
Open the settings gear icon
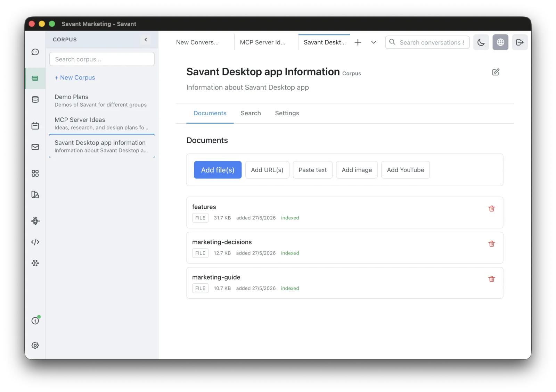35,345
